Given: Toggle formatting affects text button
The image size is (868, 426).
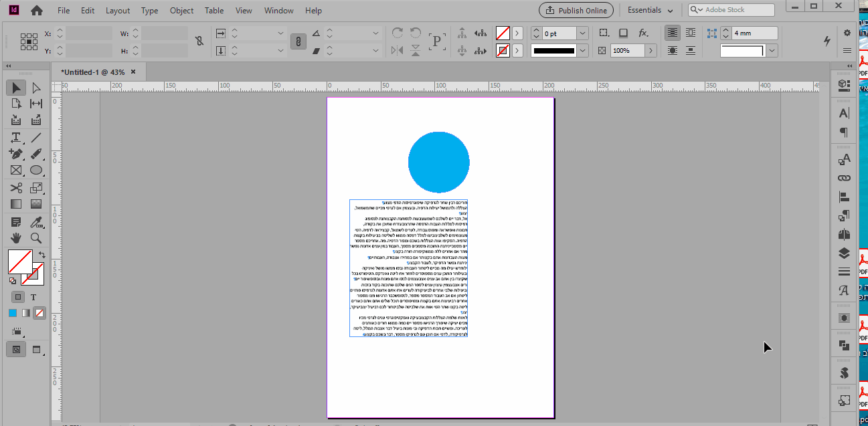Looking at the screenshot, I should 34,297.
